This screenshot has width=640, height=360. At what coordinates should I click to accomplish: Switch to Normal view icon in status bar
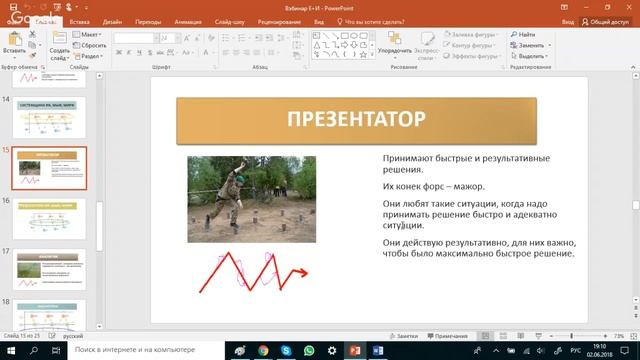[x=485, y=336]
